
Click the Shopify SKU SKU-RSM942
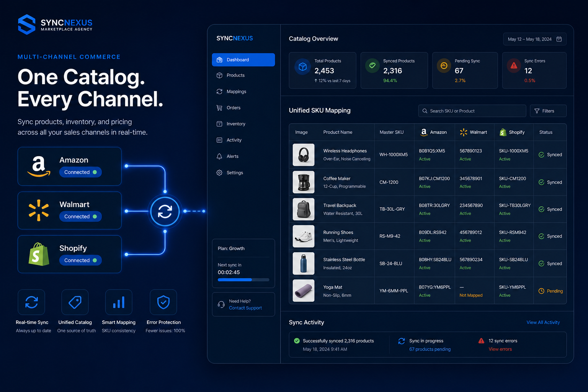pyautogui.click(x=513, y=232)
